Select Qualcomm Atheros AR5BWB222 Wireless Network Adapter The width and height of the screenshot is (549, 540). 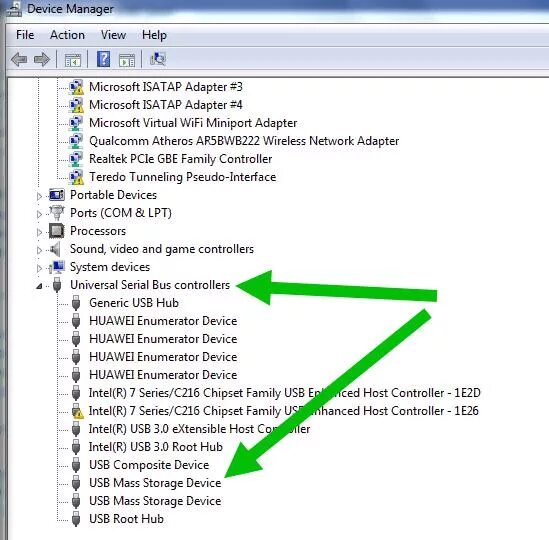(244, 141)
